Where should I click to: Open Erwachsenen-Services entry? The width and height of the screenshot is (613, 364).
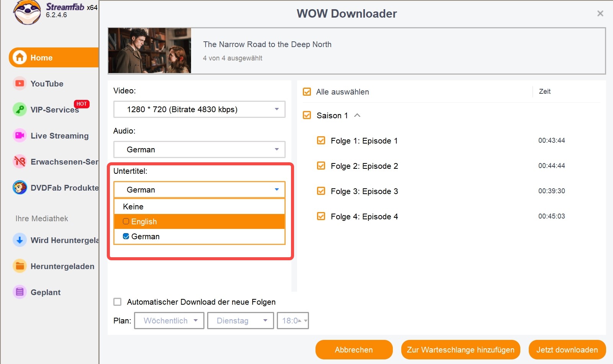coord(64,162)
